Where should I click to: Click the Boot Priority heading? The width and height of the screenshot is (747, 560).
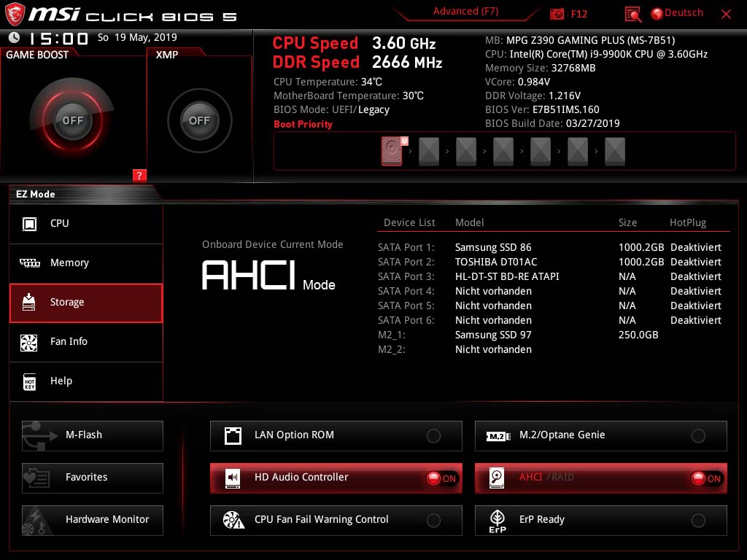(x=303, y=124)
